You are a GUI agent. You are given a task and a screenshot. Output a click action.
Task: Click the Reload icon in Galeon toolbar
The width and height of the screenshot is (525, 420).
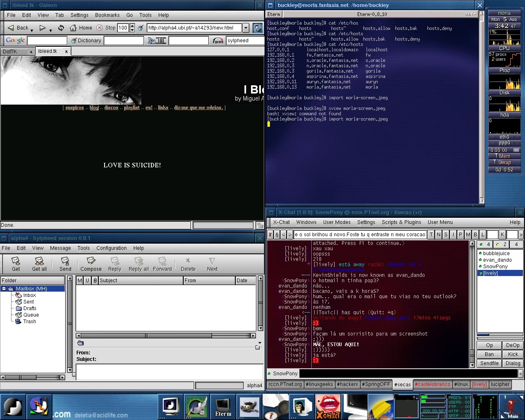61,28
